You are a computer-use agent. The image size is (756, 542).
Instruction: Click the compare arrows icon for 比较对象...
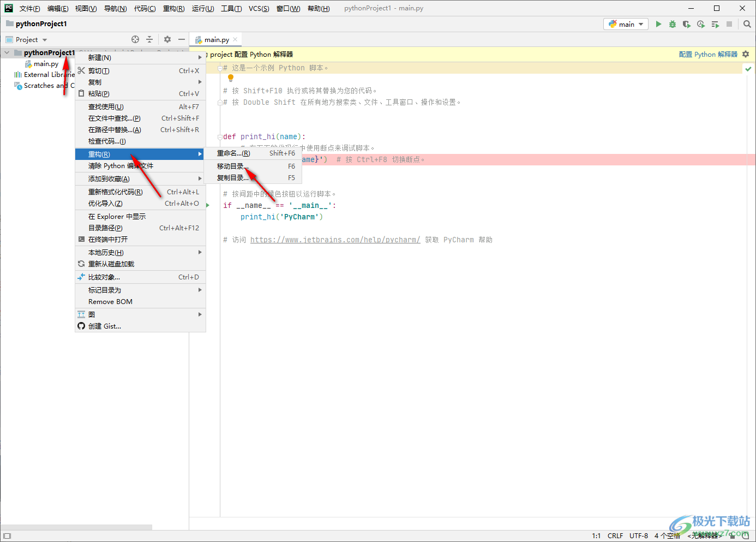click(x=81, y=277)
